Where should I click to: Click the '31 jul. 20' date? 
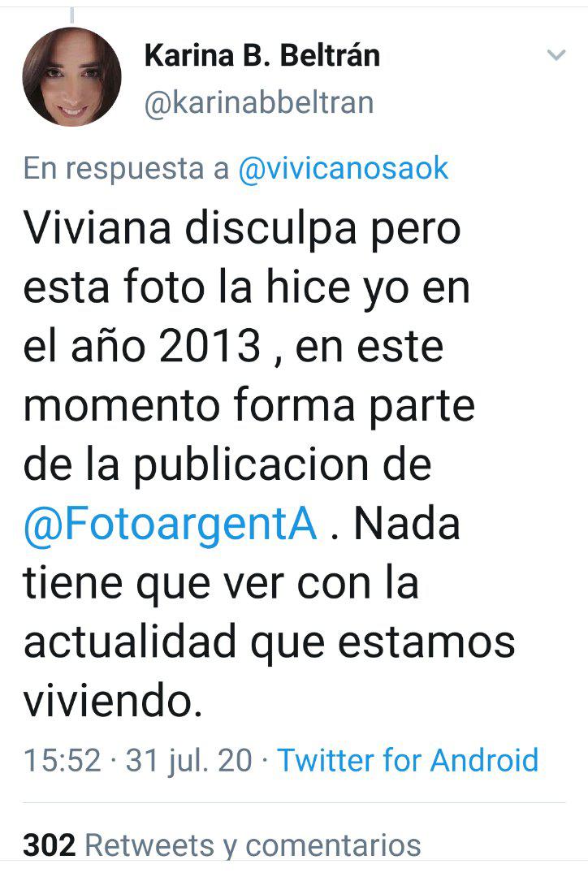pos(189,761)
